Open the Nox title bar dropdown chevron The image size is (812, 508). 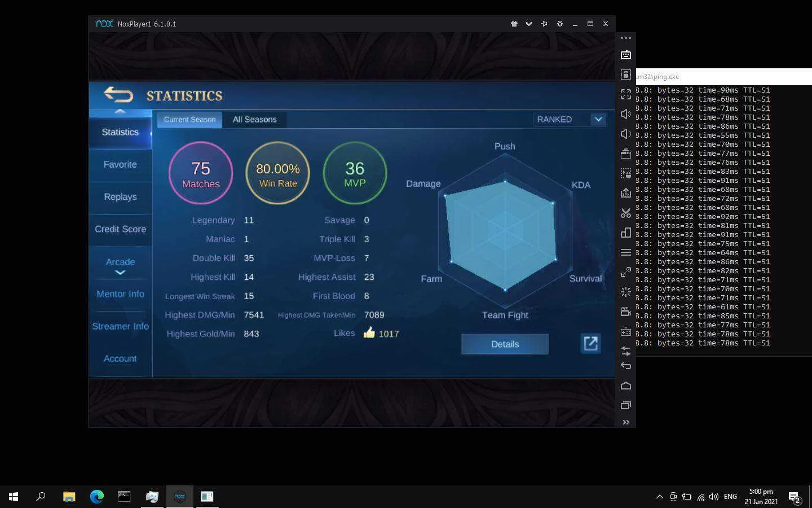pos(529,24)
